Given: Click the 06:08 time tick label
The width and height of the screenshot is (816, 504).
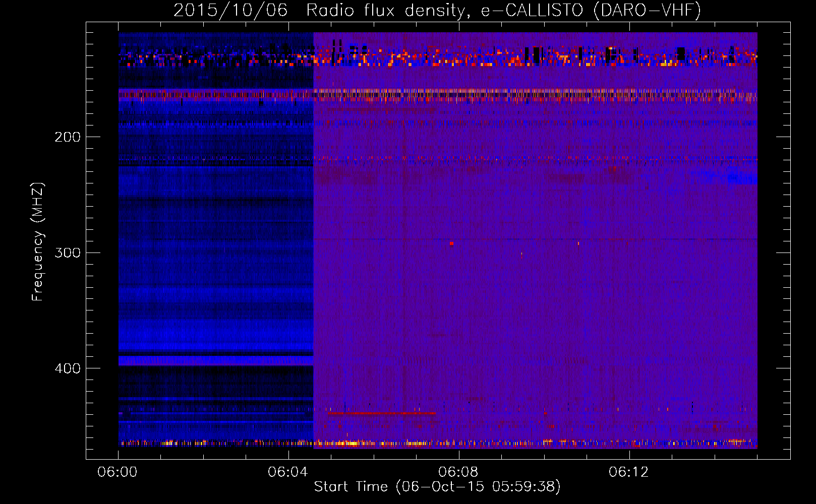Looking at the screenshot, I should (458, 472).
